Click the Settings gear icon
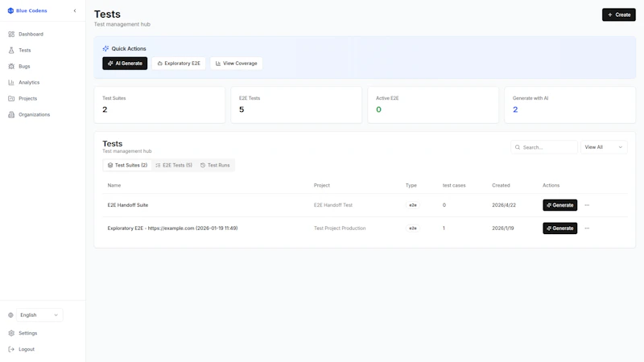The width and height of the screenshot is (644, 362). [x=11, y=333]
